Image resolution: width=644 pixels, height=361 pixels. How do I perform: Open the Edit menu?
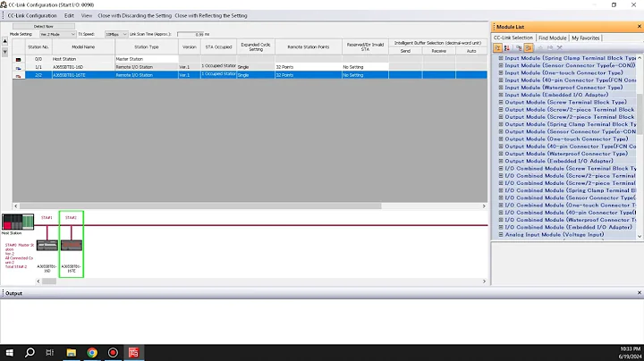click(x=69, y=15)
